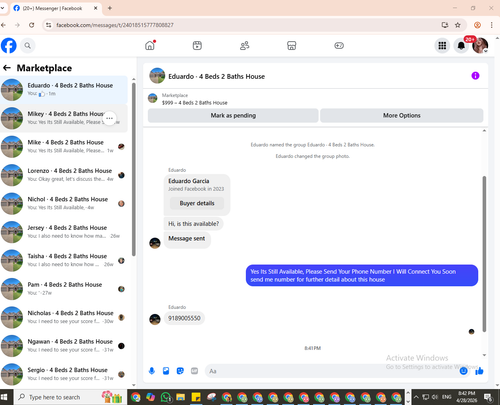500x405 pixels.
Task: Click Eduardo's avatar beside phone number message
Action: [155, 319]
